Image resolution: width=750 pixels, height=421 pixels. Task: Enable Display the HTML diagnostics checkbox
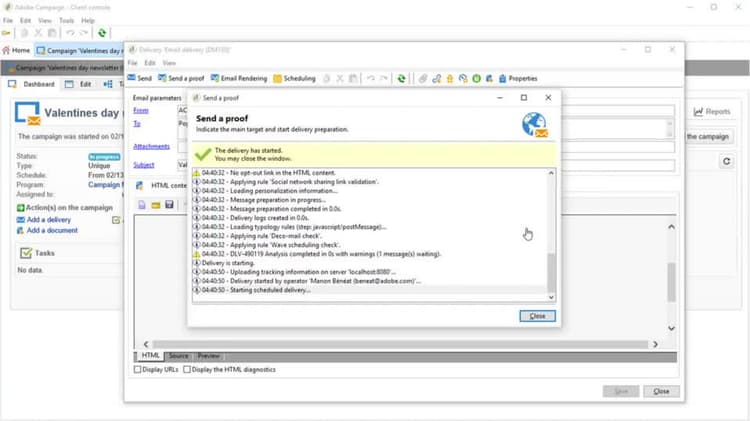187,369
